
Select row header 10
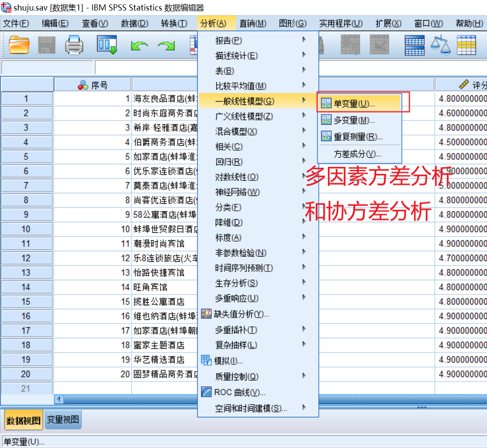[x=26, y=229]
